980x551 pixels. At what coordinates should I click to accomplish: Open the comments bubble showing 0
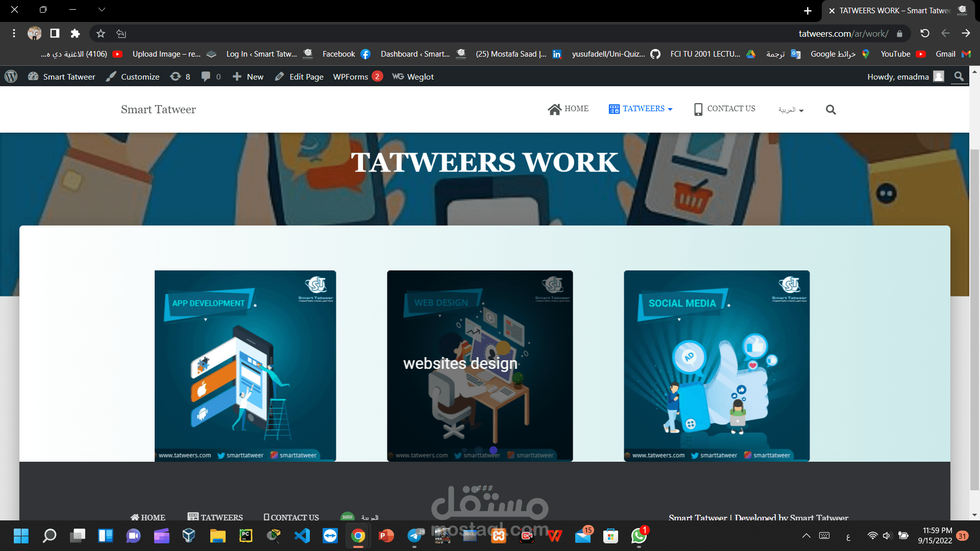pyautogui.click(x=211, y=77)
